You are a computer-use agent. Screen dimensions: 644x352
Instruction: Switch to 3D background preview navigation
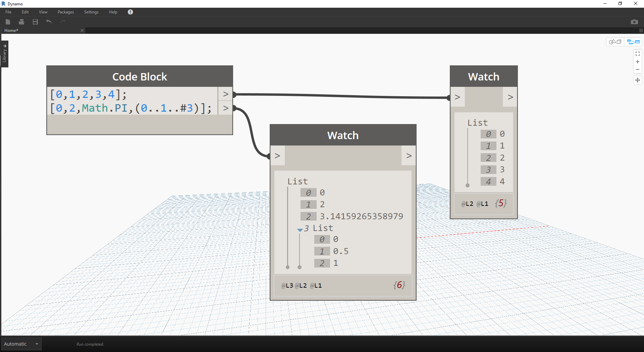pos(615,42)
